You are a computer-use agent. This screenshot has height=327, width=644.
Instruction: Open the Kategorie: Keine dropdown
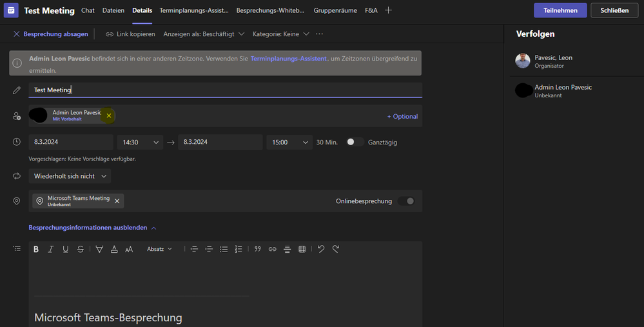click(281, 34)
